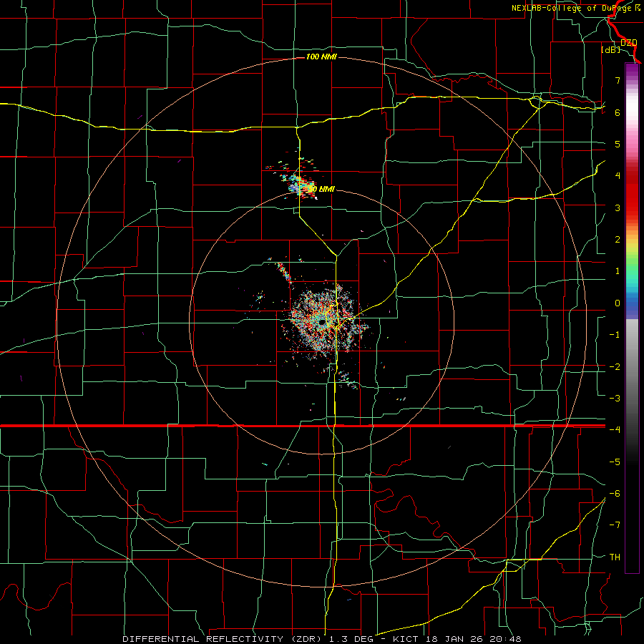Click the 5 value on the color scale
Viewport: 644px width, 644px height.
[618, 144]
